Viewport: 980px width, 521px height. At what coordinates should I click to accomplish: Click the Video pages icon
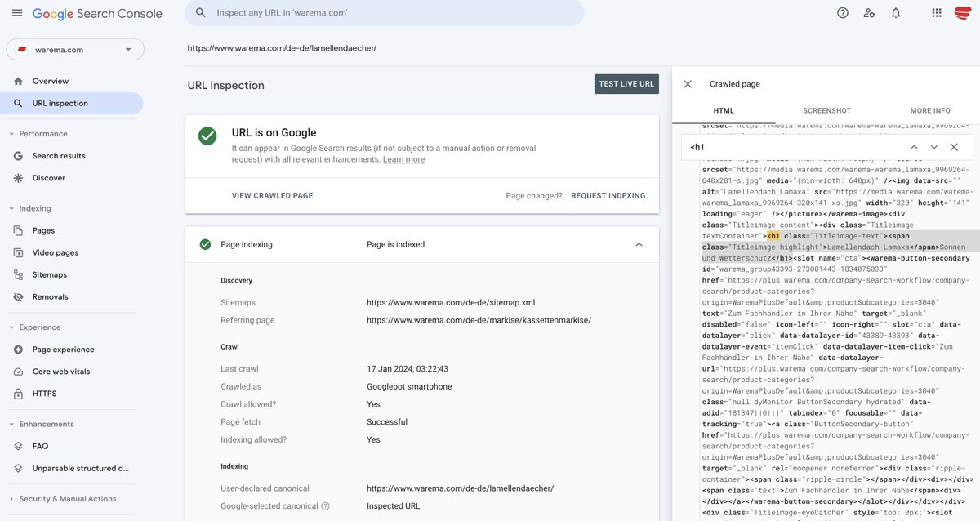point(18,253)
